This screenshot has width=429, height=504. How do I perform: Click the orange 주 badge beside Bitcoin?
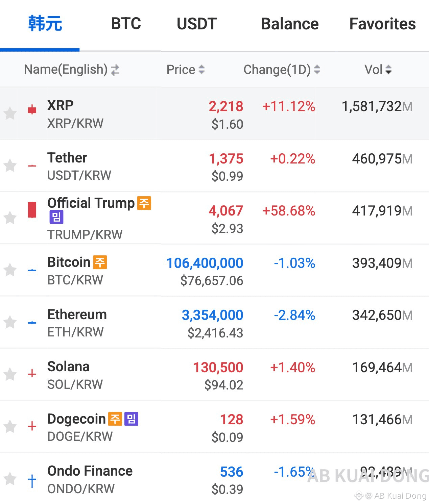click(100, 262)
